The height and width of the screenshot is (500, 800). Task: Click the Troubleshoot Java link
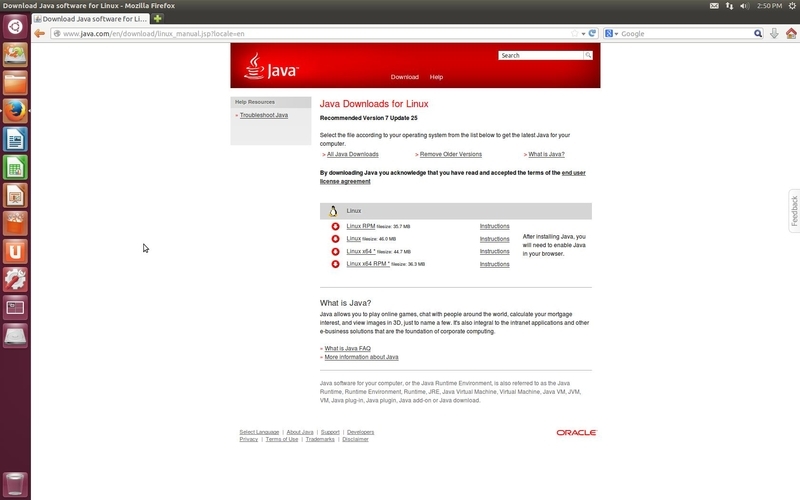click(264, 115)
